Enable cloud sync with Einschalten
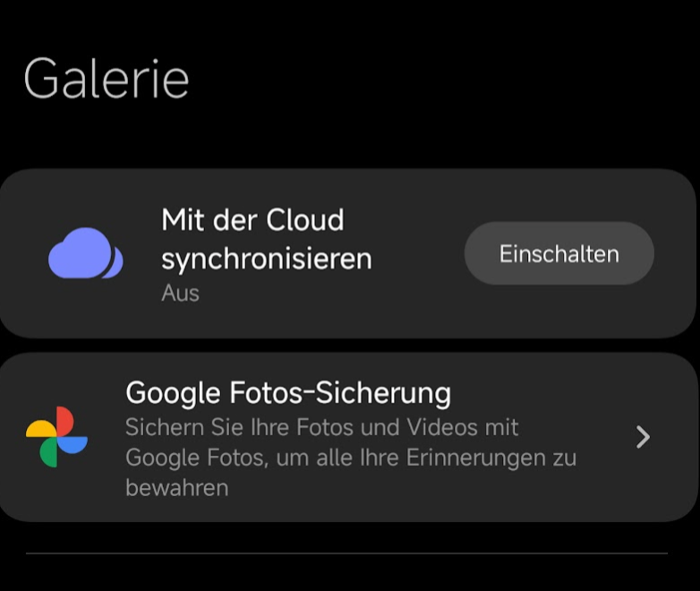Viewport: 700px width, 591px height. pyautogui.click(x=559, y=253)
